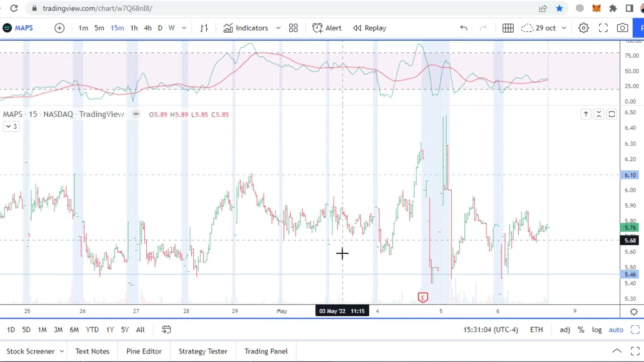Select the 5.46 price line label
Image resolution: width=644 pixels, height=362 pixels.
click(x=630, y=275)
